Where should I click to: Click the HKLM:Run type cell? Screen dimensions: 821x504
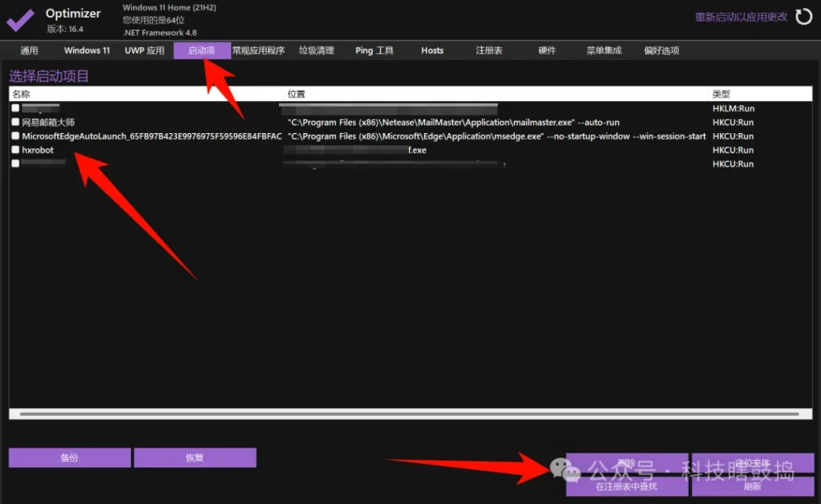[x=734, y=108]
